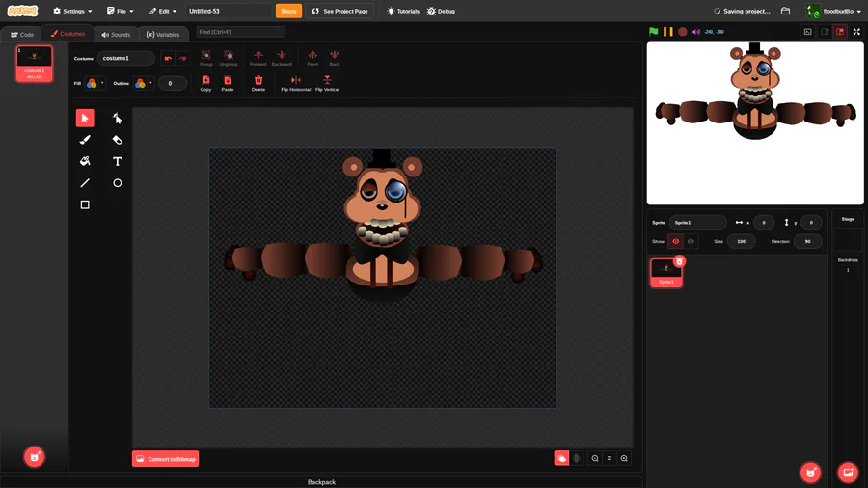Toggle the red theme button by zoom controls

click(561, 458)
